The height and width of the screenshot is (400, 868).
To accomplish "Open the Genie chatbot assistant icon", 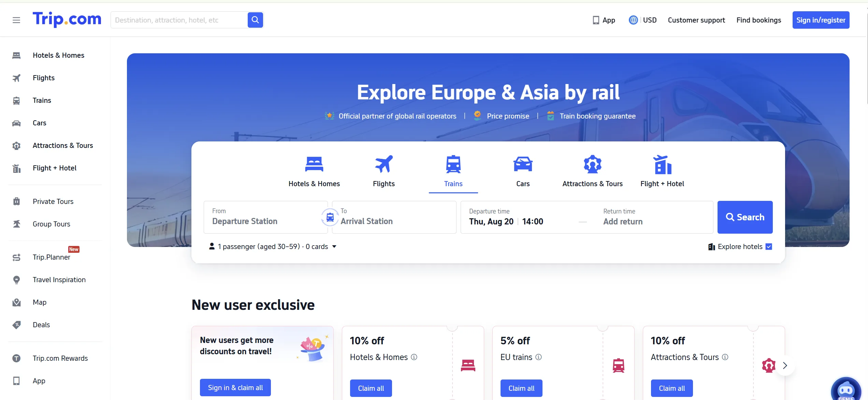I will click(846, 389).
